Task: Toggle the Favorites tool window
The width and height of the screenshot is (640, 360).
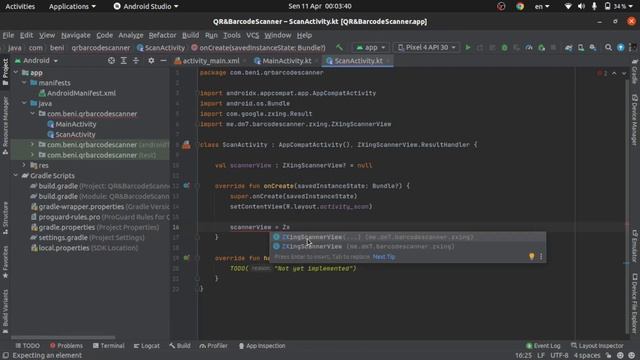Action: pos(5,262)
